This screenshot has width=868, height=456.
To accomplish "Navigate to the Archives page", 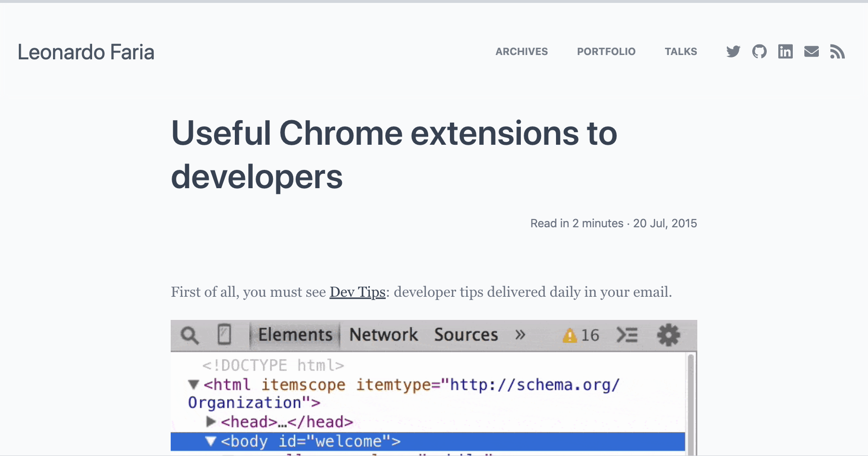I will click(521, 51).
